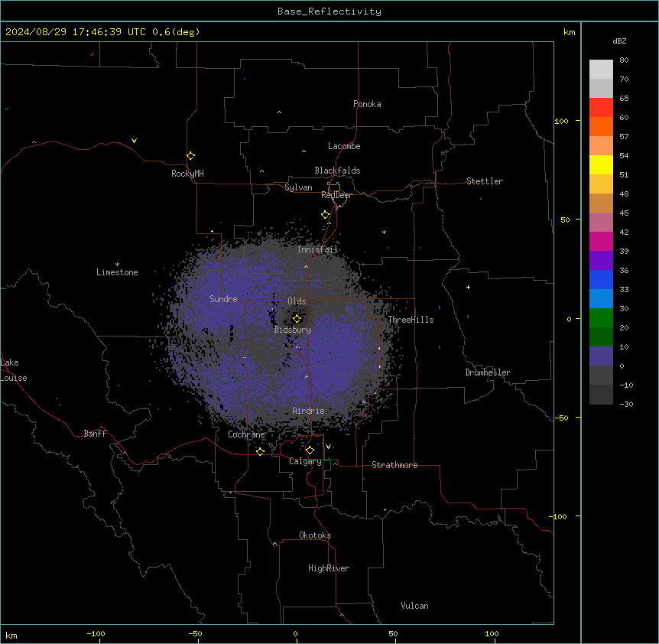The width and height of the screenshot is (659, 644).
Task: Click the Ponoka town label
Action: tap(367, 104)
